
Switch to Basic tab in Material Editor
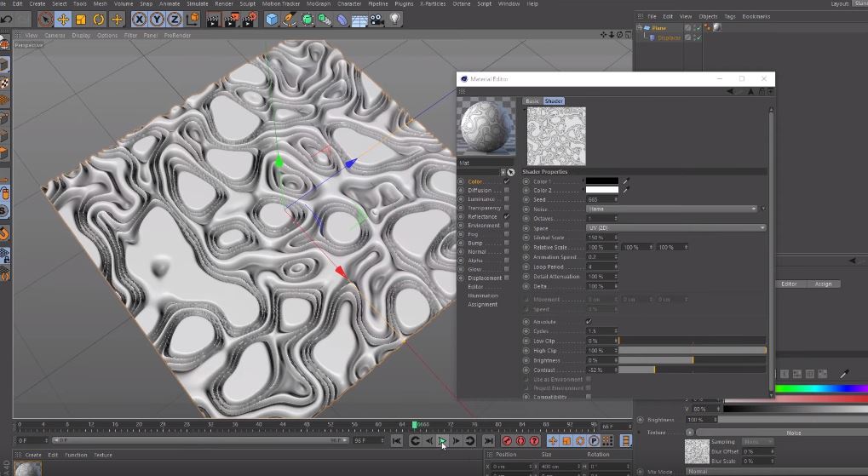coord(532,100)
